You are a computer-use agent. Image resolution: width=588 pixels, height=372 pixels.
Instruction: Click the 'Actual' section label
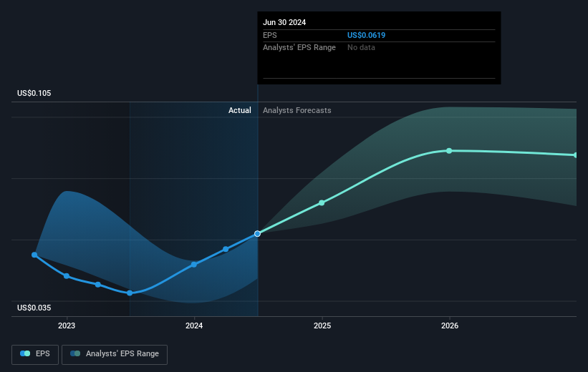pos(240,110)
